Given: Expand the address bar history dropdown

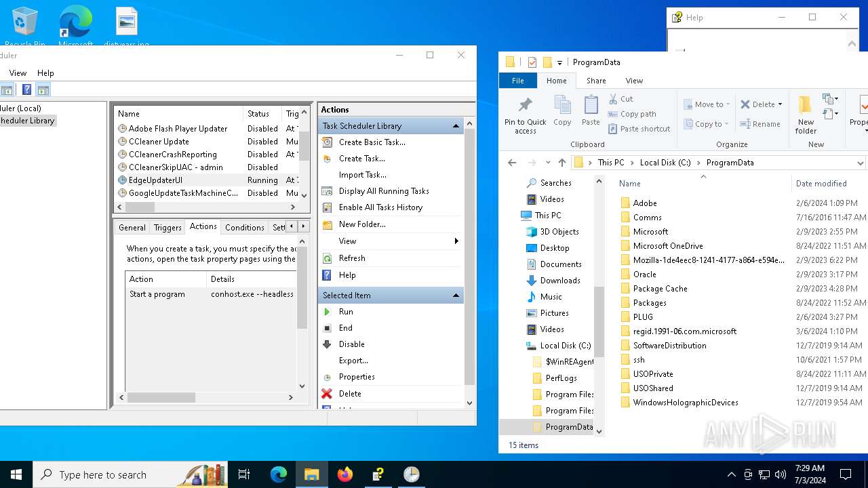Looking at the screenshot, I should point(860,163).
